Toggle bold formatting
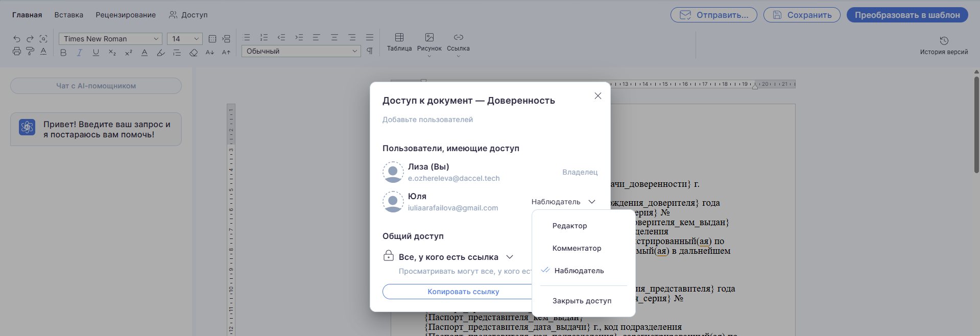 (63, 53)
